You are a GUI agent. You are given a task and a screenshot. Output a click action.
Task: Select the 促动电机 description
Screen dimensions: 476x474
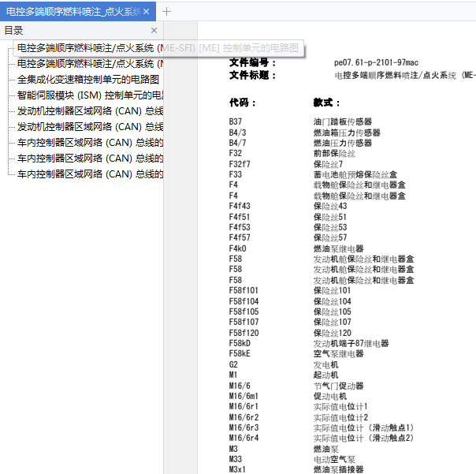[330, 396]
